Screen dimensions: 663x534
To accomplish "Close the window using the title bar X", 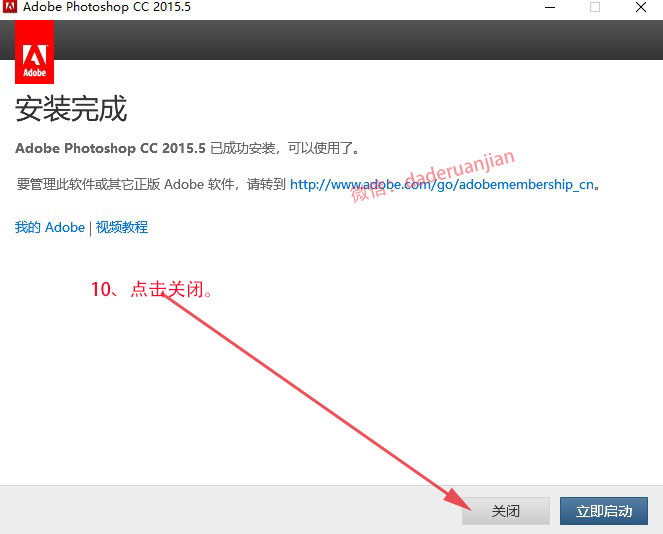I will click(640, 8).
